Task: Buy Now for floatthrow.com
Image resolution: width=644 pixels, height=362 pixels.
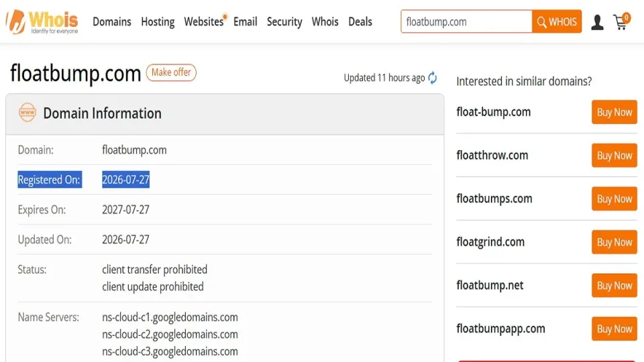Action: pyautogui.click(x=614, y=156)
